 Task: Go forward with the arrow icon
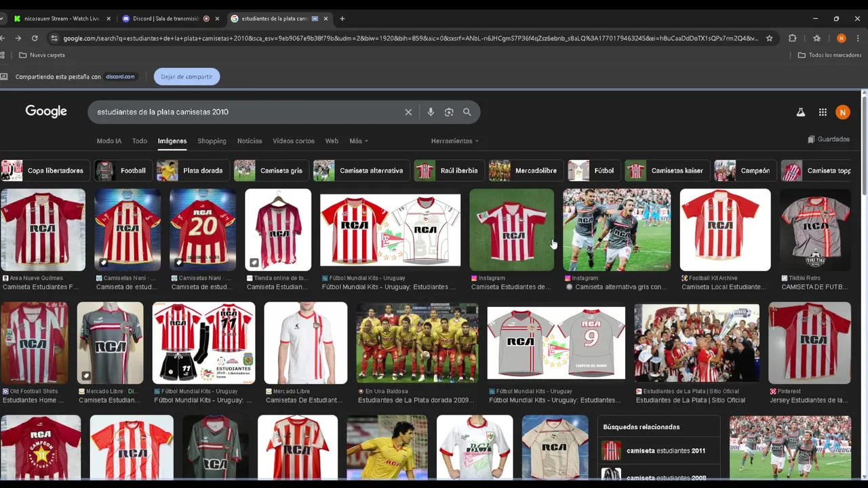pos(18,38)
